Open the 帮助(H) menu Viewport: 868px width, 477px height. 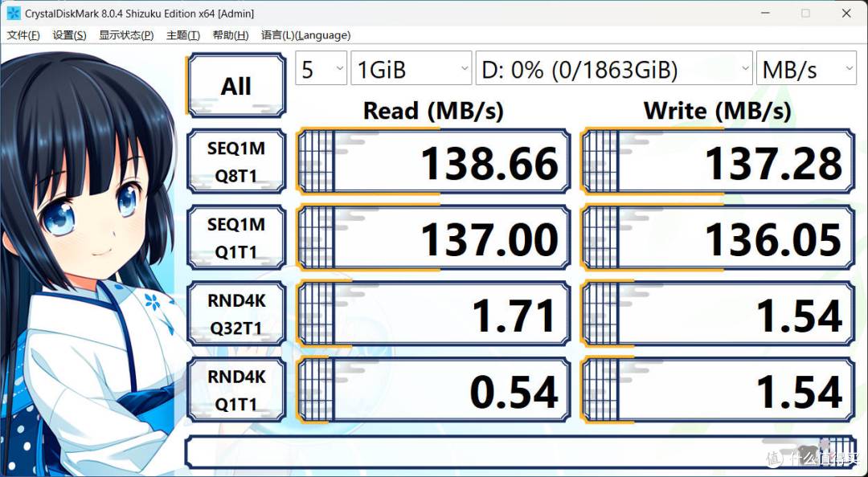click(x=231, y=35)
